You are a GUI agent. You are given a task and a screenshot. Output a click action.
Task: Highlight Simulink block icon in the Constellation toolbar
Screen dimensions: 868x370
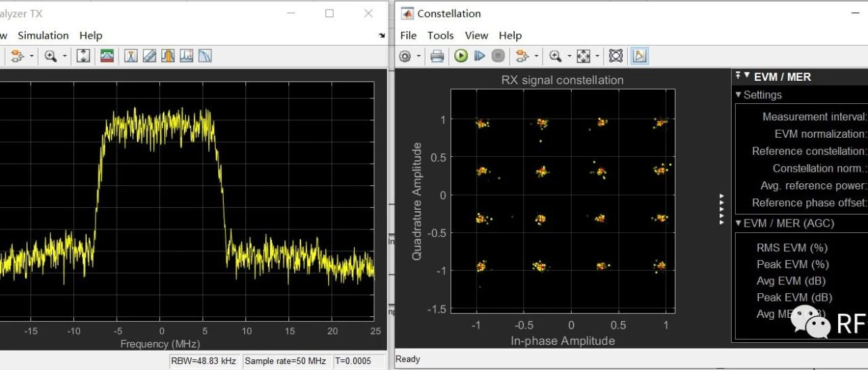tap(521, 56)
